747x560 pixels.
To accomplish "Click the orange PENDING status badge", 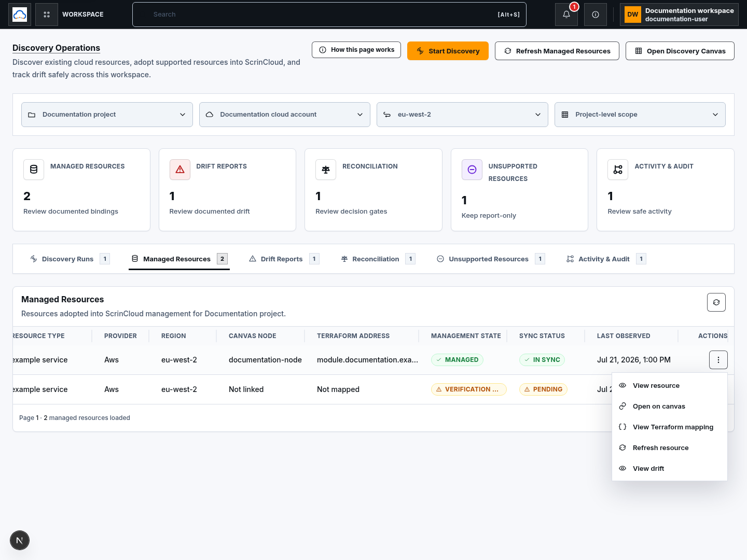I will click(x=543, y=389).
